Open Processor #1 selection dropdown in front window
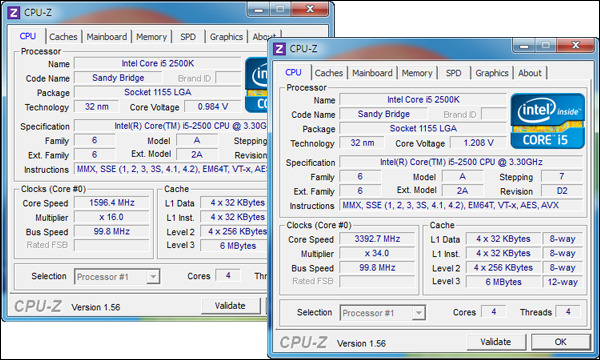This screenshot has height=360, width=600. (383, 313)
